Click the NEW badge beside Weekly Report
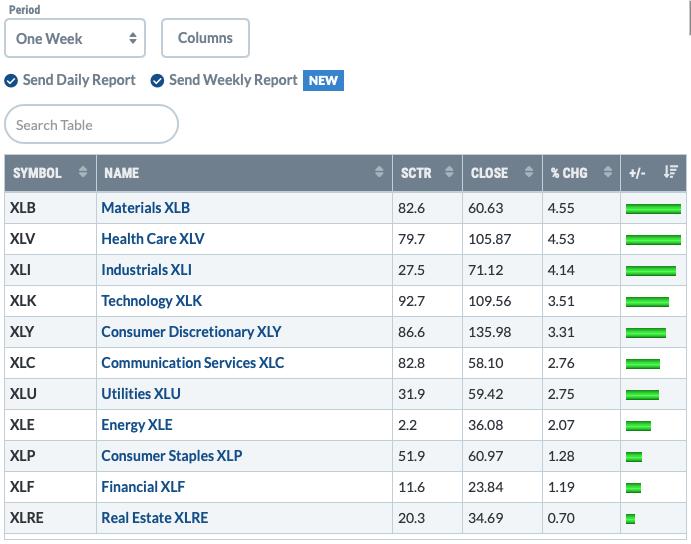This screenshot has width=691, height=544. click(x=323, y=81)
